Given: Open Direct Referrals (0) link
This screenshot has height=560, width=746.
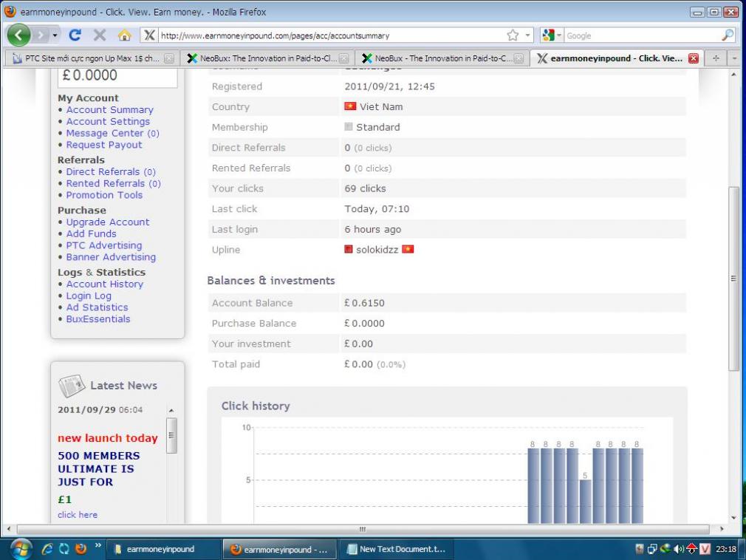Looking at the screenshot, I should point(111,171).
